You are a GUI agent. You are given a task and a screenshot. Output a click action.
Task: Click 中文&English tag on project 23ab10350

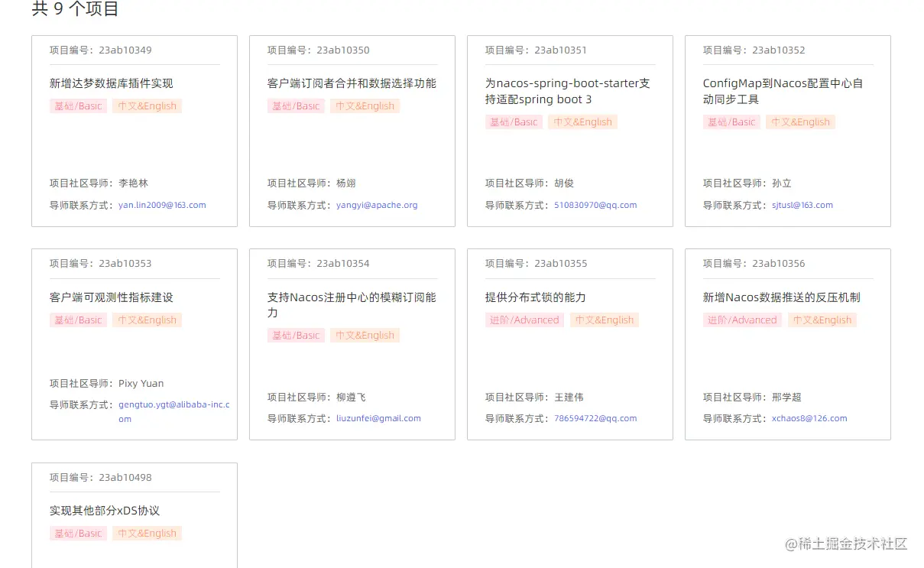point(365,106)
